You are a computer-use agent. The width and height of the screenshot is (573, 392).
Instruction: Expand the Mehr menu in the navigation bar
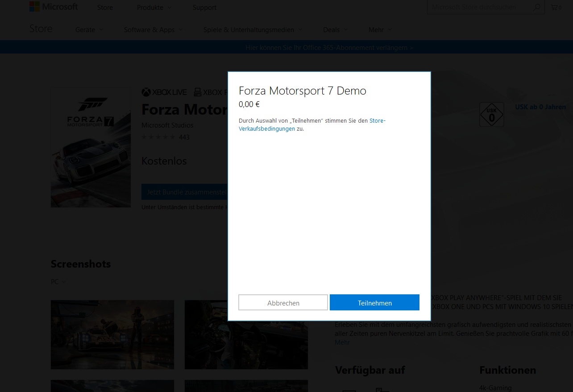pyautogui.click(x=380, y=30)
